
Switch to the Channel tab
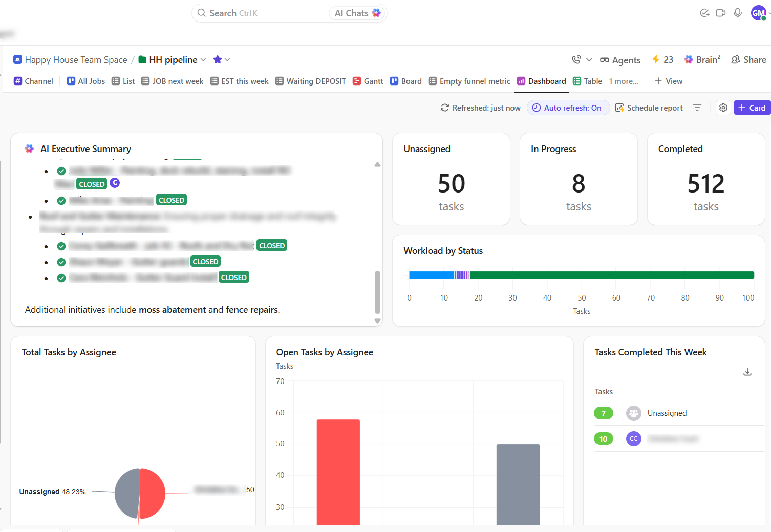point(33,81)
